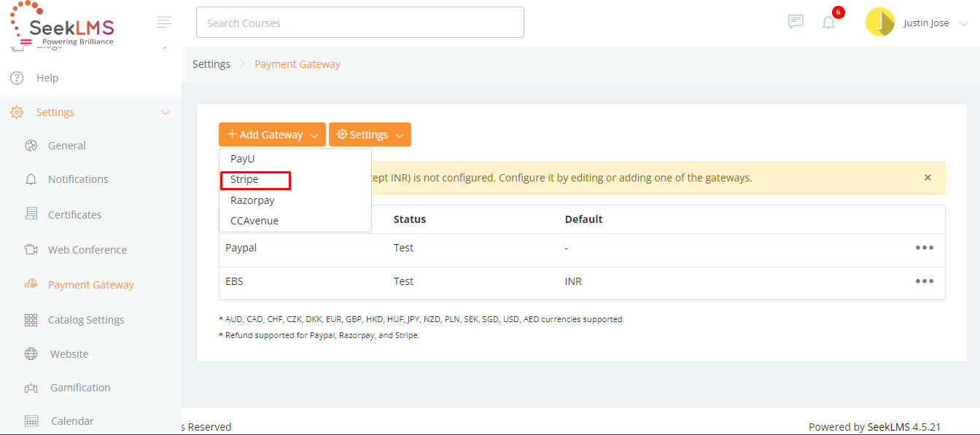The height and width of the screenshot is (435, 980).
Task: Click the Payment Gateway breadcrumb
Action: tap(297, 64)
